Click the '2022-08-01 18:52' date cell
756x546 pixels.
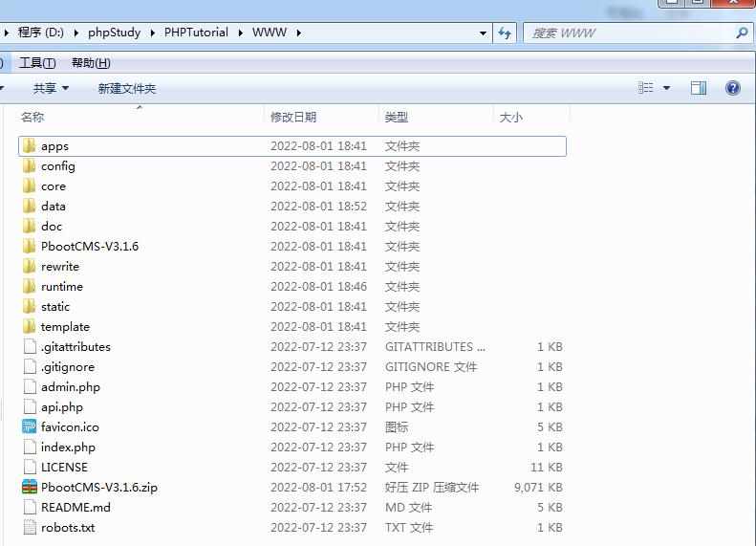[x=318, y=206]
